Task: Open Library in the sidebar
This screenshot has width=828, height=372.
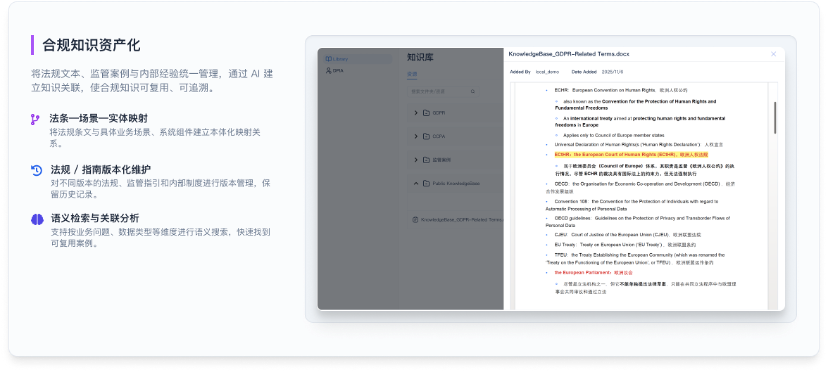Action: [x=357, y=59]
